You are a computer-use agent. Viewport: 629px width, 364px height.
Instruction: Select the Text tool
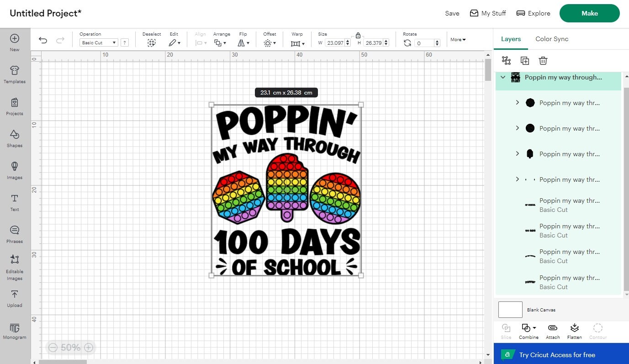[14, 203]
